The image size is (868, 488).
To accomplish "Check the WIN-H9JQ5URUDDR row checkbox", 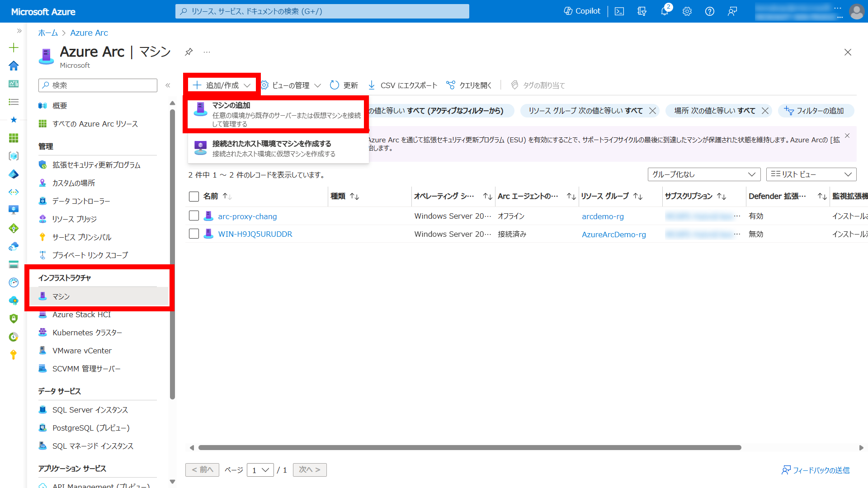I will click(194, 234).
